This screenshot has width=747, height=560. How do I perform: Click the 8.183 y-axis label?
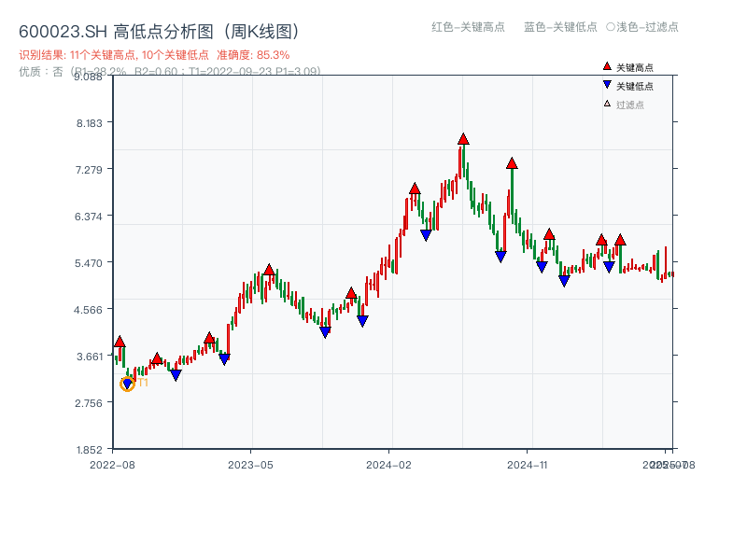[x=89, y=123]
